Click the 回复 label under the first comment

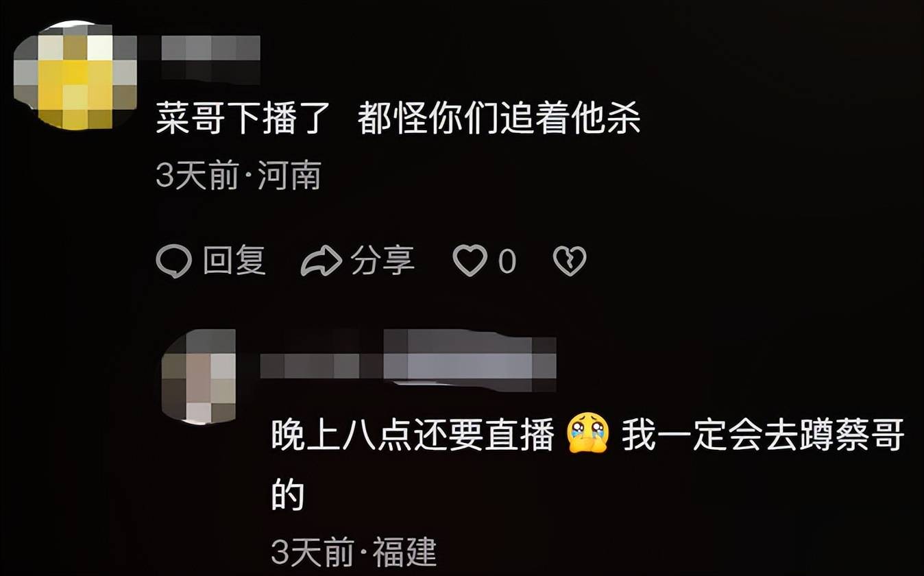tap(234, 261)
